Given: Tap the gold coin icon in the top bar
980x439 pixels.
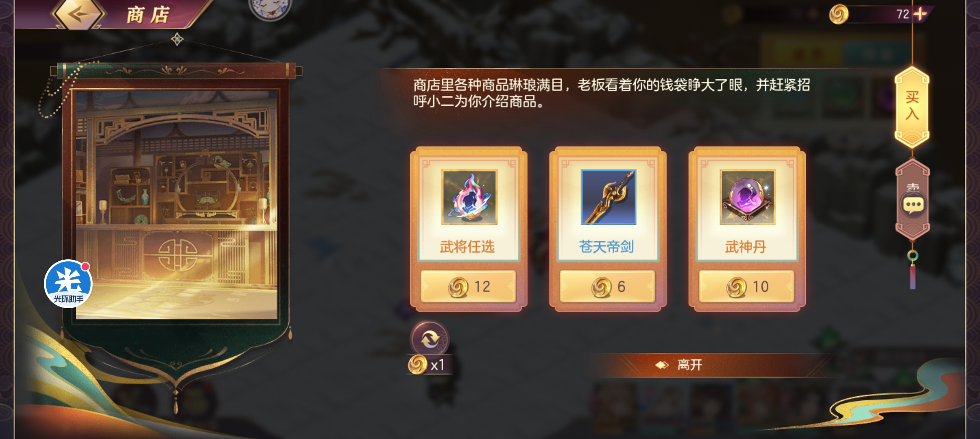Looking at the screenshot, I should click(x=839, y=14).
